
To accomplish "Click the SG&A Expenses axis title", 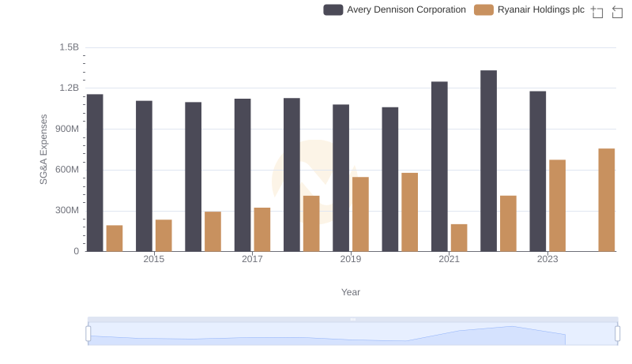I will click(x=43, y=149).
